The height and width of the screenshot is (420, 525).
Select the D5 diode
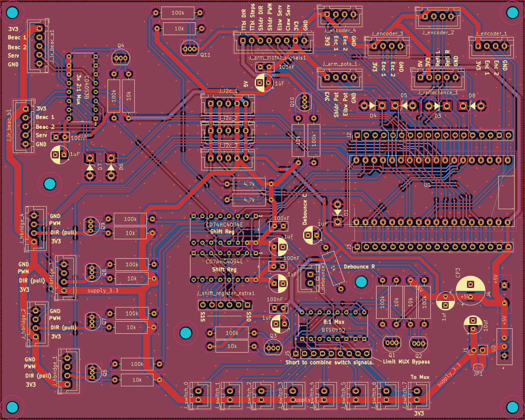click(x=404, y=105)
